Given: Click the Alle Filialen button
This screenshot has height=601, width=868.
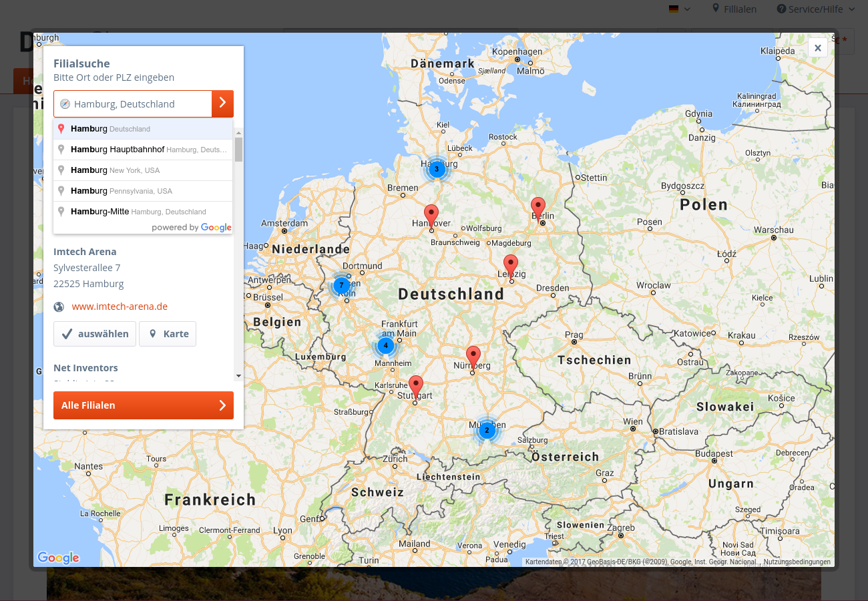Looking at the screenshot, I should click(x=144, y=405).
